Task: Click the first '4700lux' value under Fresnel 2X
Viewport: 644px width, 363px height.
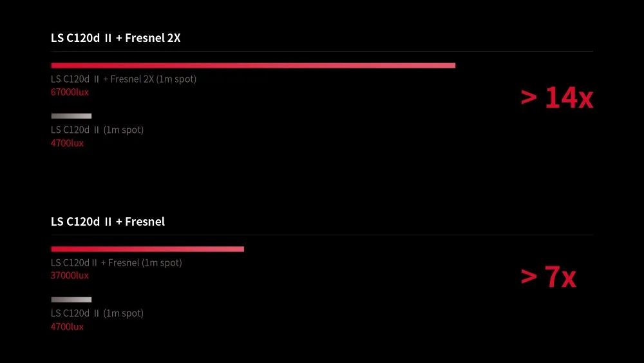Action: click(x=67, y=143)
